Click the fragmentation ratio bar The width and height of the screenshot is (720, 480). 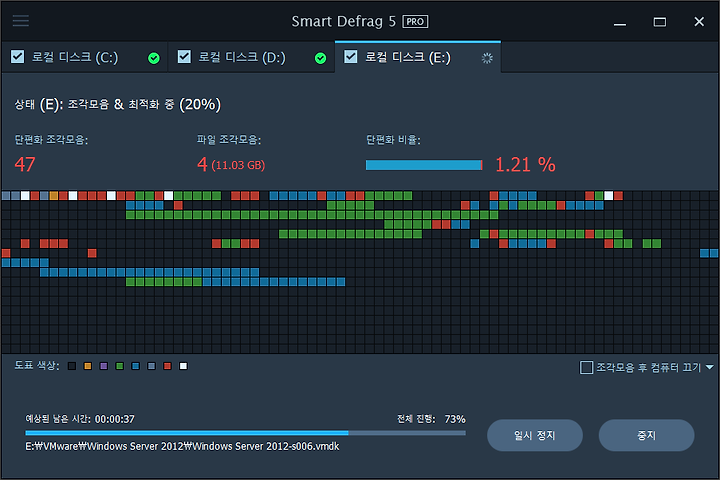(424, 165)
